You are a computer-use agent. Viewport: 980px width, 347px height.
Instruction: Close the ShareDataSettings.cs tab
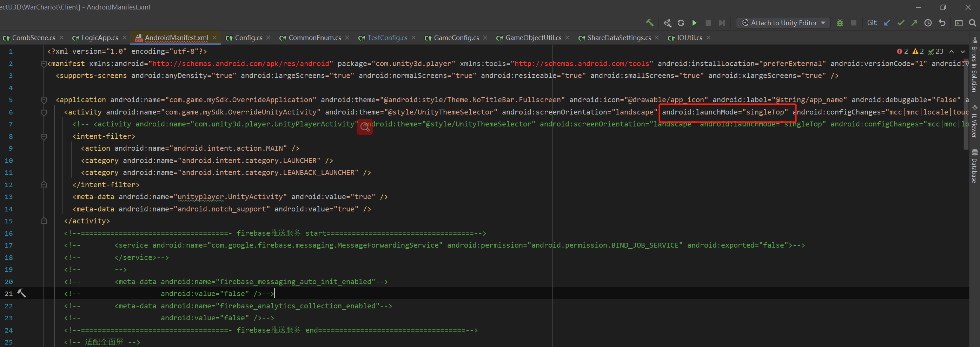coord(657,38)
